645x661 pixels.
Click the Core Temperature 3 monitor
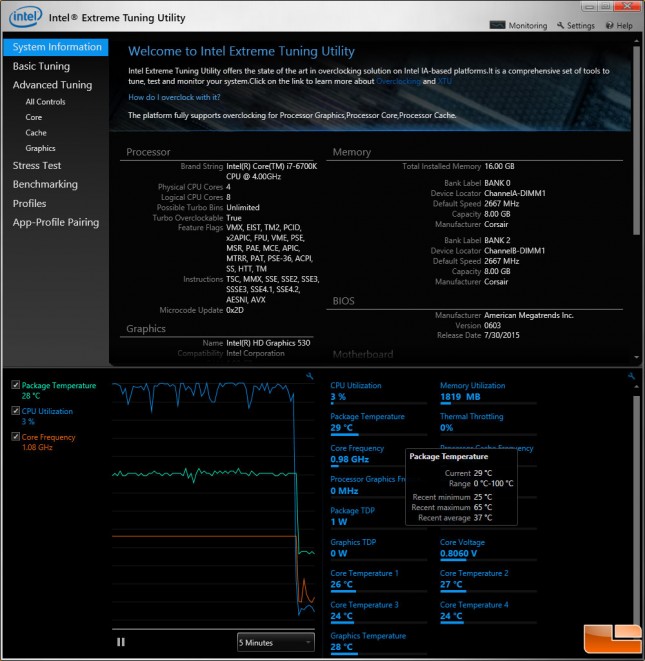[x=378, y=612]
